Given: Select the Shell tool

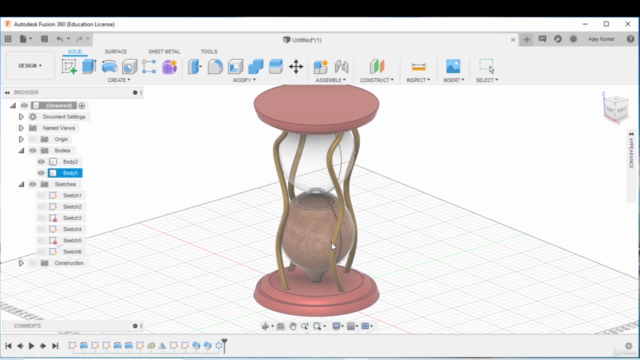Looking at the screenshot, I should (236, 66).
